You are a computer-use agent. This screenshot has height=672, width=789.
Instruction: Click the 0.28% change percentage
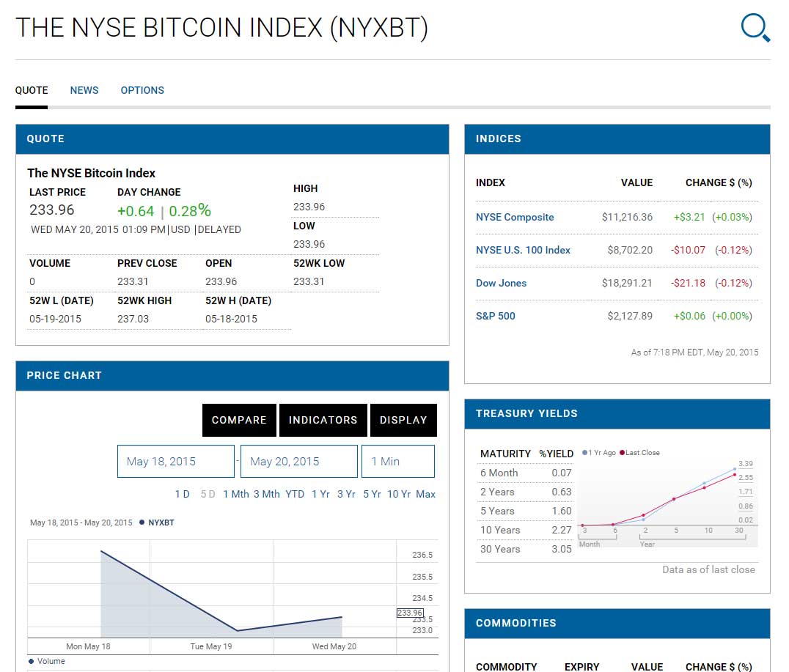coord(190,211)
